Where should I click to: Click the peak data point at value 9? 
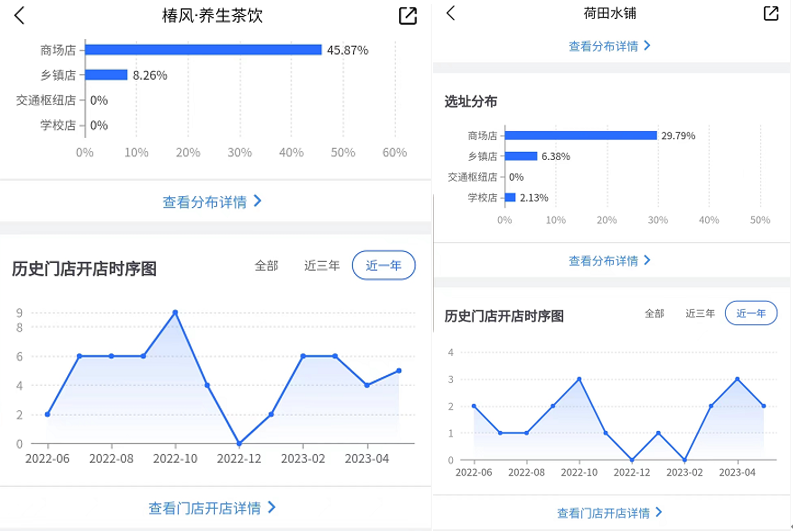point(175,313)
